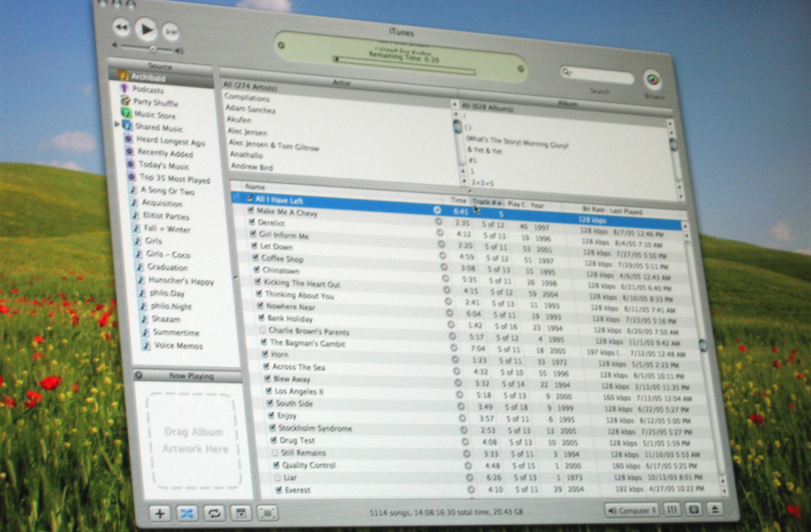
Task: Click Drag Album Artwork Here well
Action: 193,440
